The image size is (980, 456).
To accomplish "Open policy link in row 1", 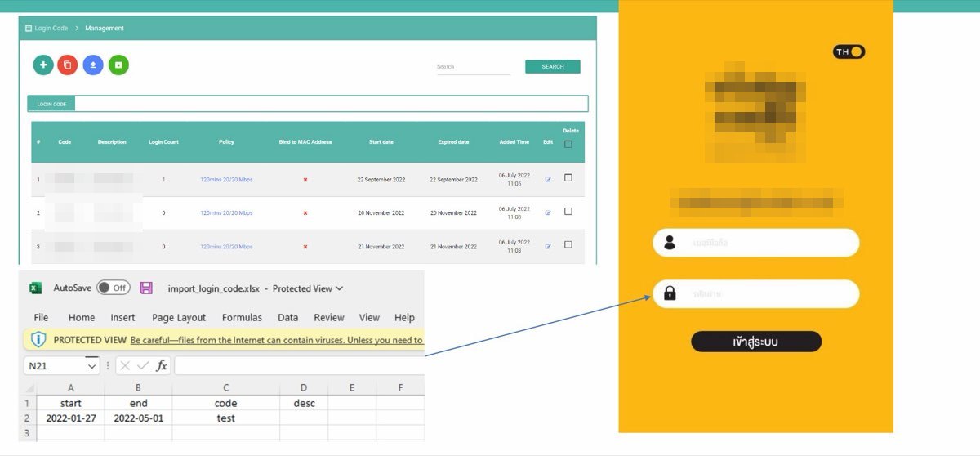I will coord(226,180).
